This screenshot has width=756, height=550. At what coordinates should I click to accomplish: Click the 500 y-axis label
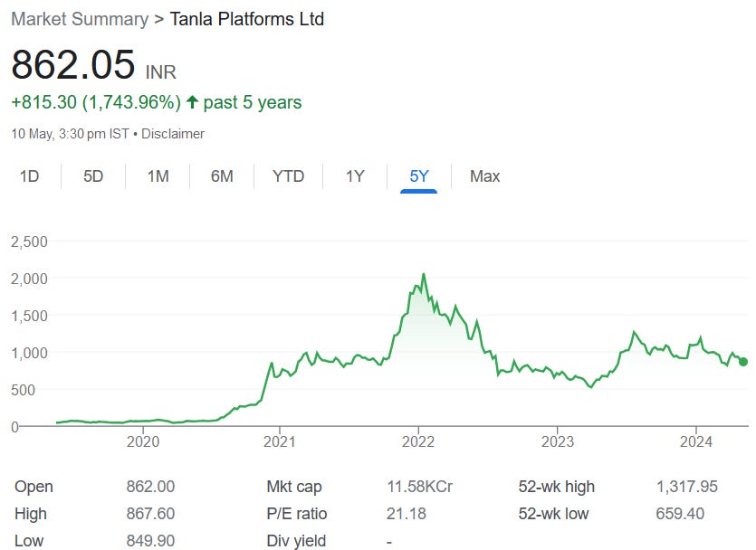coord(24,390)
